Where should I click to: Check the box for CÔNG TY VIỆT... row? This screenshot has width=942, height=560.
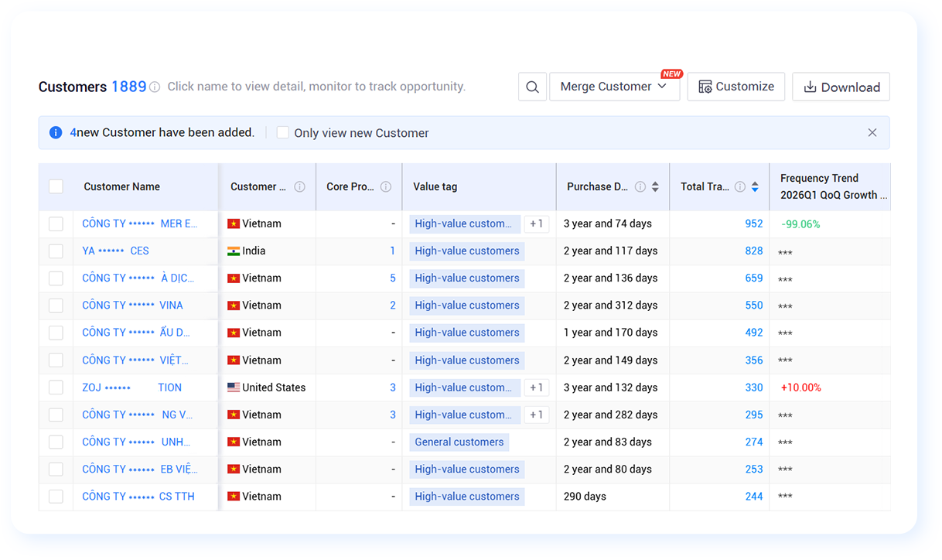56,360
